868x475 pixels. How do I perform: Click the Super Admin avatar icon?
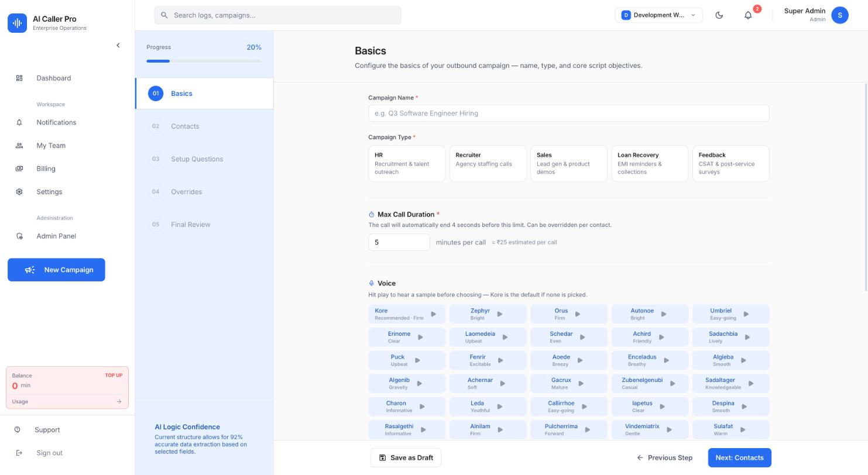click(x=840, y=15)
